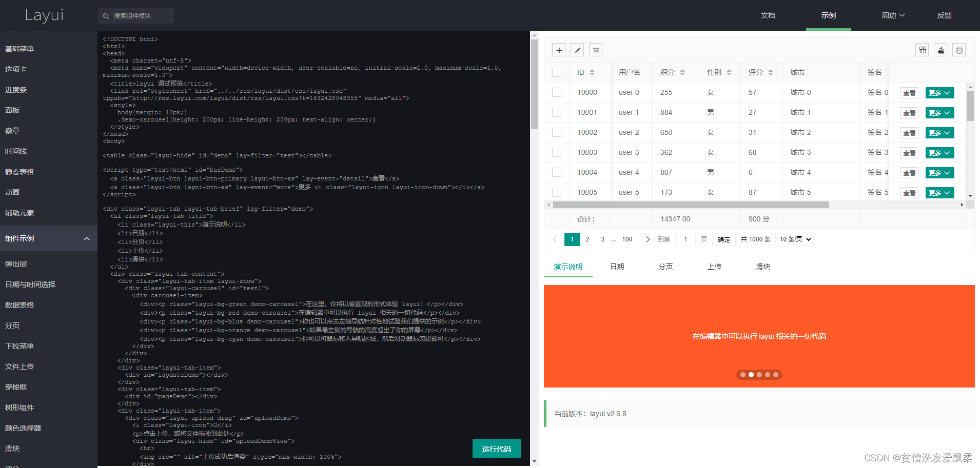Select the fourth carousel indicator dot
This screenshot has height=468, width=980.
point(768,375)
